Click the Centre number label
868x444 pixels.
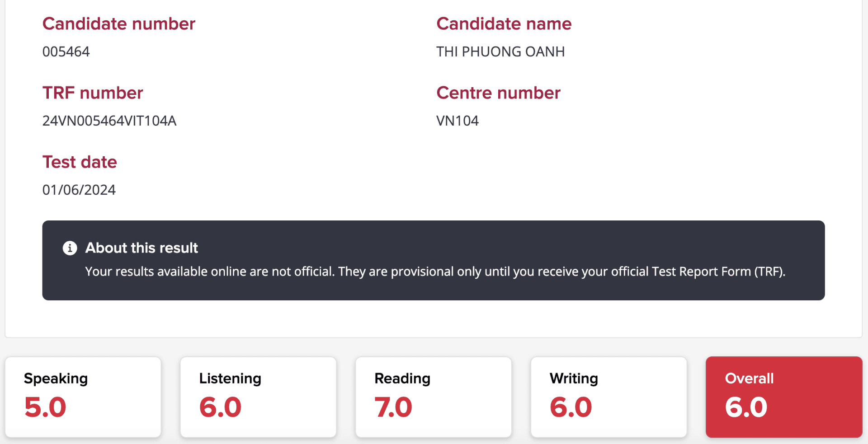click(498, 93)
